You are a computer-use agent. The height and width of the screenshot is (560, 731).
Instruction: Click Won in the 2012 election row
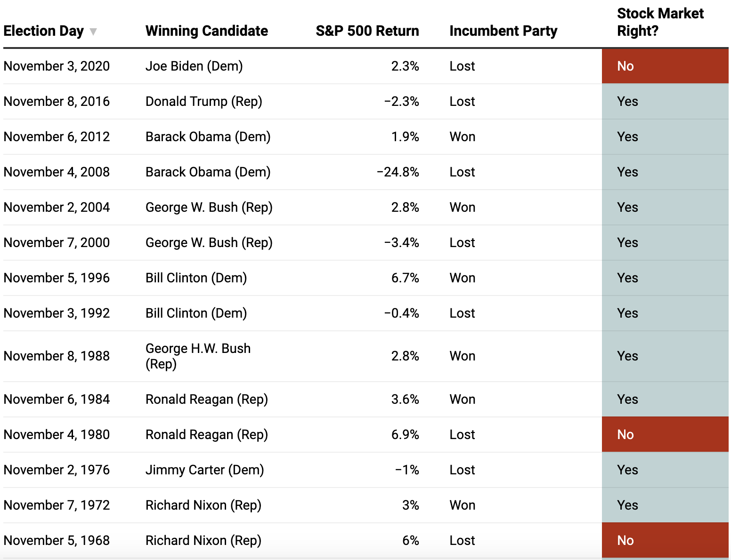(x=462, y=137)
